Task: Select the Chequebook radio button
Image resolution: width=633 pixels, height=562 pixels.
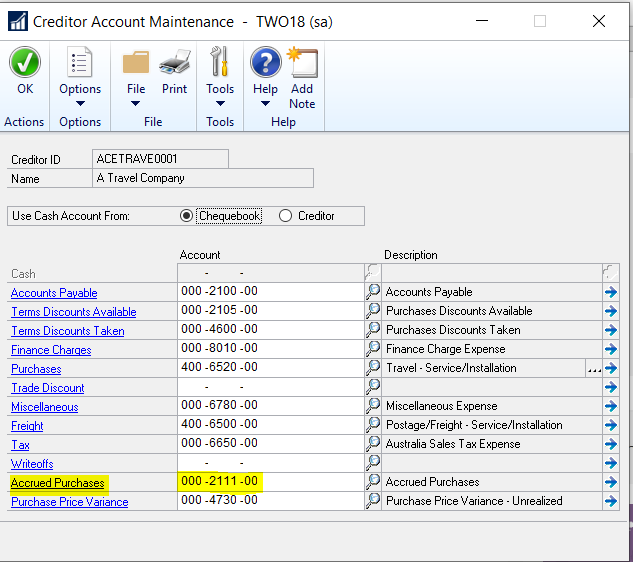Action: pos(187,216)
